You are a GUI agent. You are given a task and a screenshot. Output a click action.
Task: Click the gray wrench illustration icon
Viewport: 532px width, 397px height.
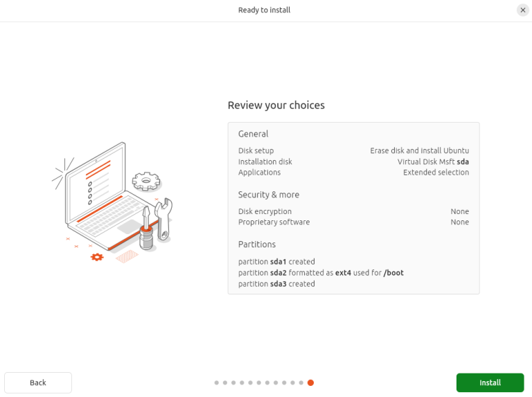[x=164, y=218]
